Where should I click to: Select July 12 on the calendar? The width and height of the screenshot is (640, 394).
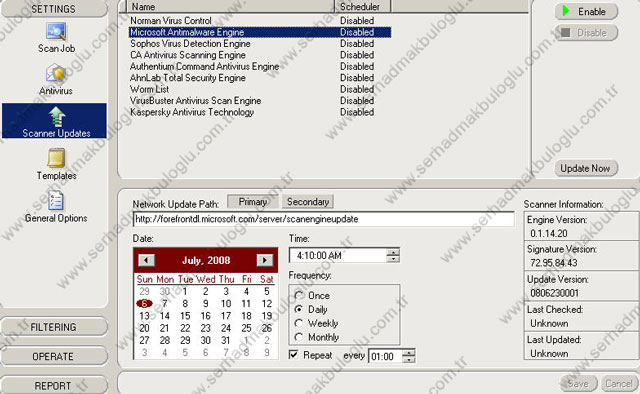[x=267, y=303]
